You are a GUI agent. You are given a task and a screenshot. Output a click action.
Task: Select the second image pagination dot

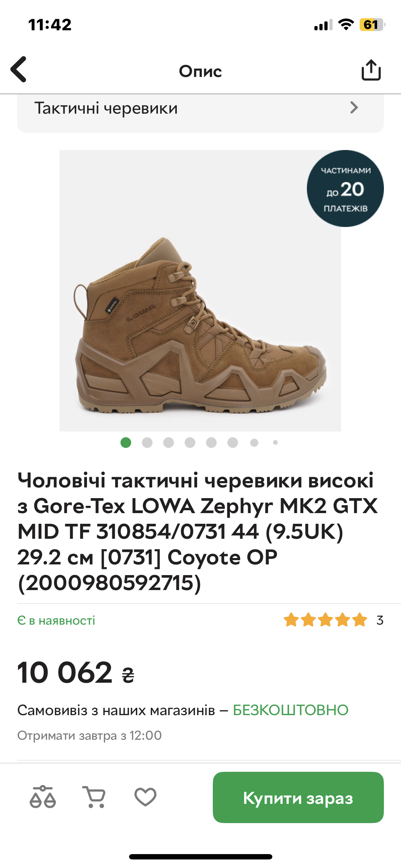[x=147, y=443]
